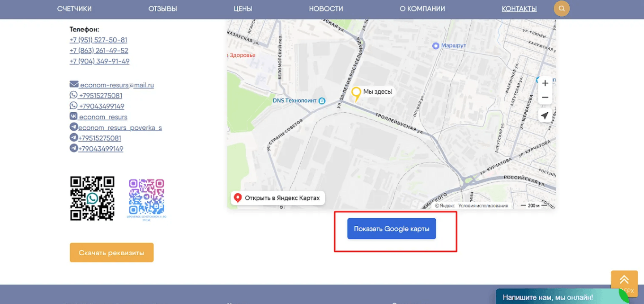This screenshot has height=304, width=644.
Task: Click the Скачать реквизиты button
Action: (x=112, y=252)
